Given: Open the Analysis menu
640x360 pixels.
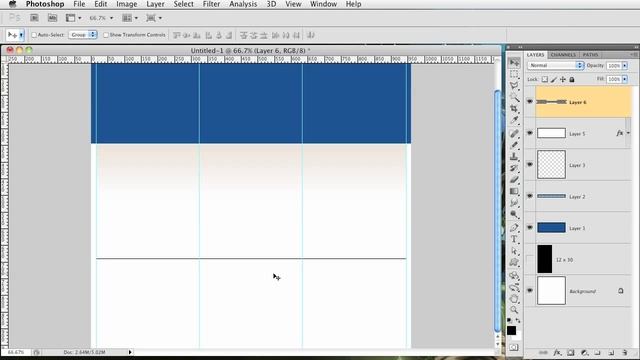Looking at the screenshot, I should pos(243,4).
